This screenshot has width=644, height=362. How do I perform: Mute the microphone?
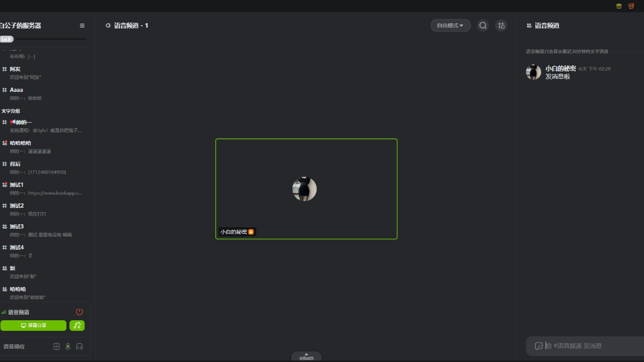tap(68, 346)
